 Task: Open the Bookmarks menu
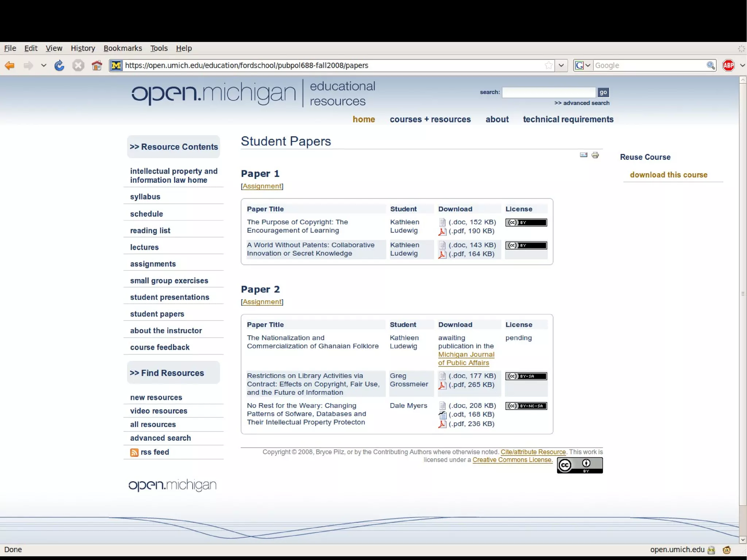tap(123, 48)
